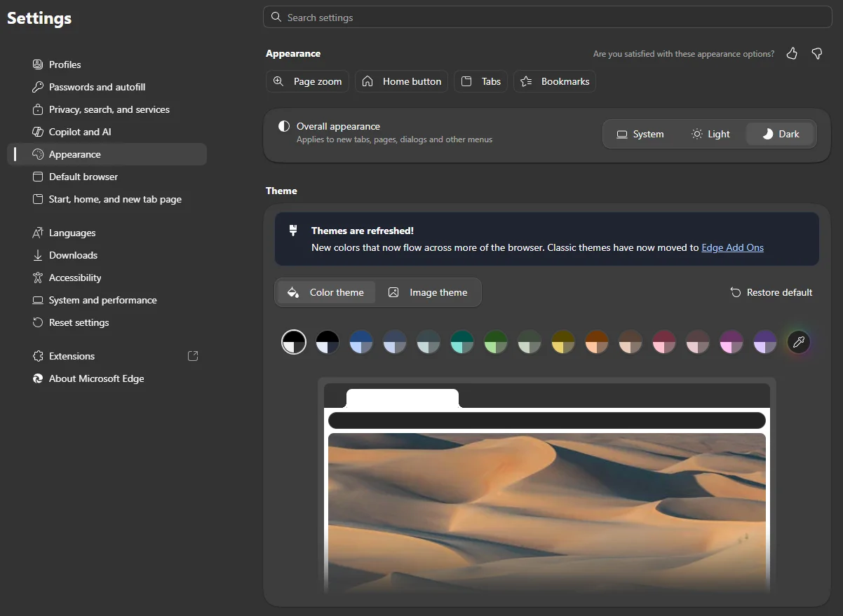Image resolution: width=843 pixels, height=616 pixels.
Task: Click the Reset settings circular arrow icon
Action: tap(38, 322)
